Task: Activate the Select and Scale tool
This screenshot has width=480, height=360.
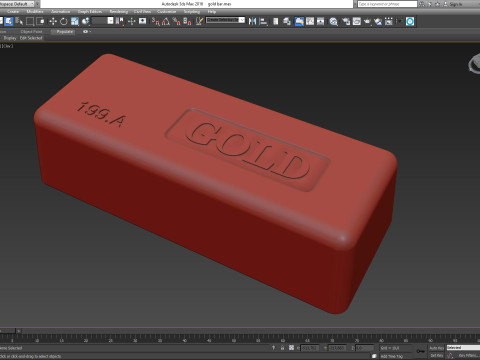Action: 75,21
